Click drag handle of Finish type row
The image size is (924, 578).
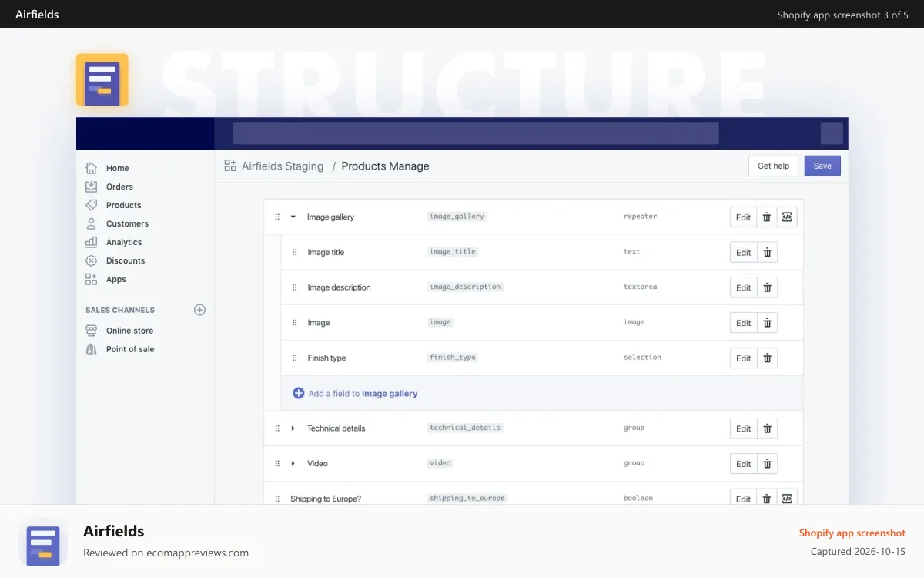[294, 358]
